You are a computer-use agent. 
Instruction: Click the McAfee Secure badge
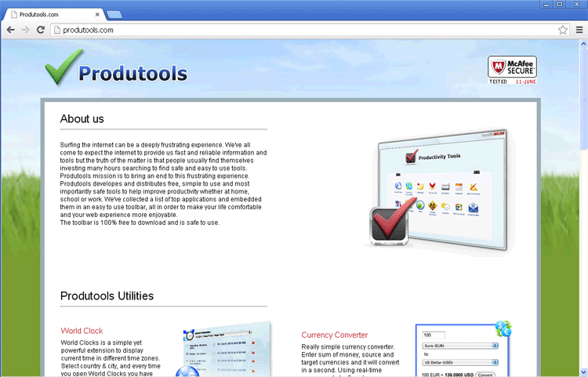pos(512,70)
